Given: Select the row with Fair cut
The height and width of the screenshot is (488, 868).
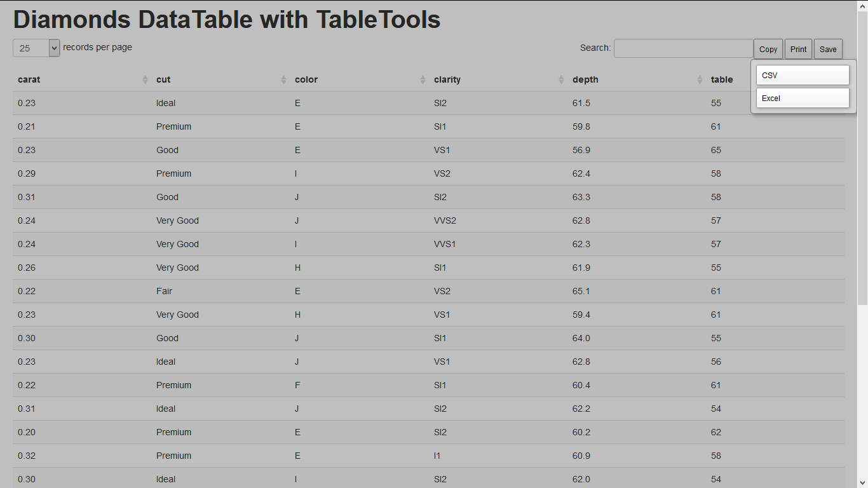Looking at the screenshot, I should (x=164, y=291).
